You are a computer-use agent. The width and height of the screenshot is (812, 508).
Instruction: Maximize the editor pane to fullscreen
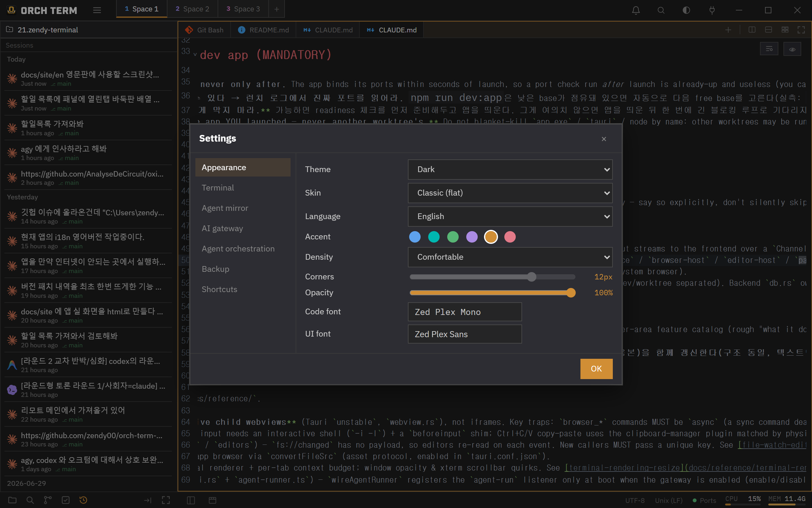click(801, 30)
